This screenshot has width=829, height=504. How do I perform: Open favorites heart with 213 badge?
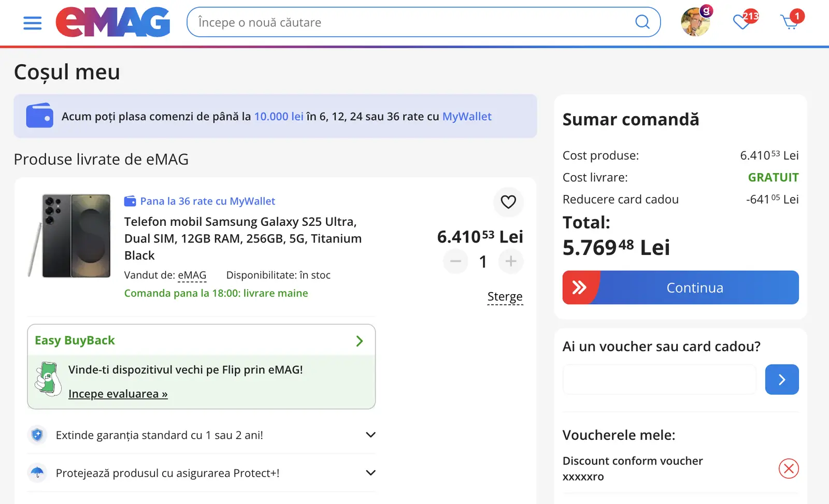click(x=742, y=22)
